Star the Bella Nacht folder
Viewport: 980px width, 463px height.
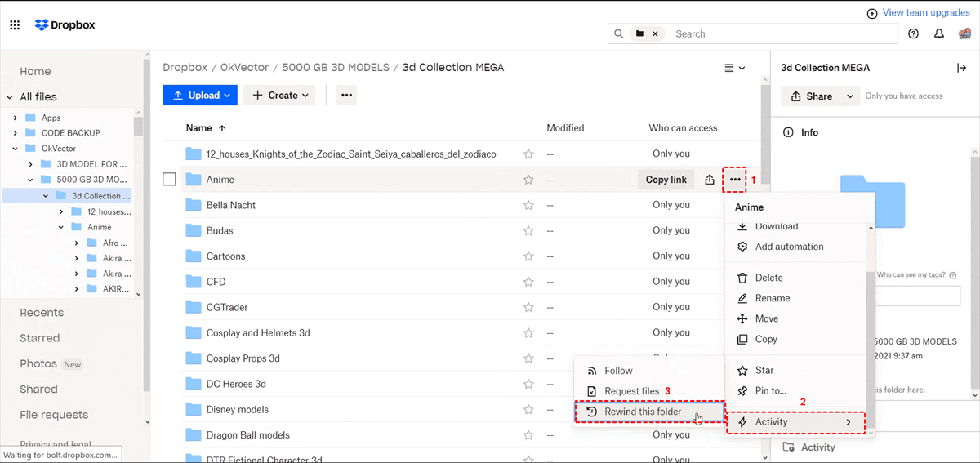pos(528,205)
